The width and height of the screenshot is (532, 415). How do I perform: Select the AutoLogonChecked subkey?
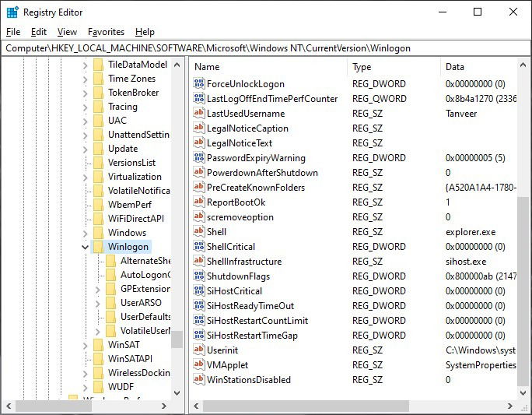click(145, 275)
